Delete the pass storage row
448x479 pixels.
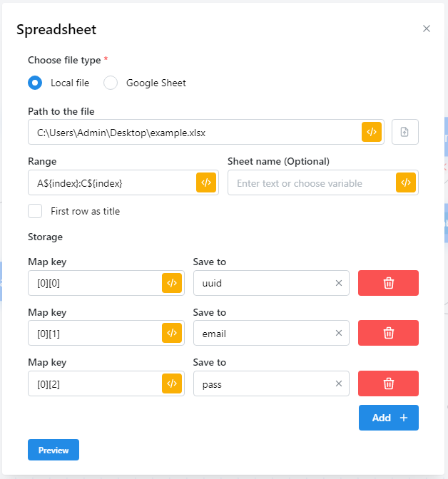tap(388, 383)
